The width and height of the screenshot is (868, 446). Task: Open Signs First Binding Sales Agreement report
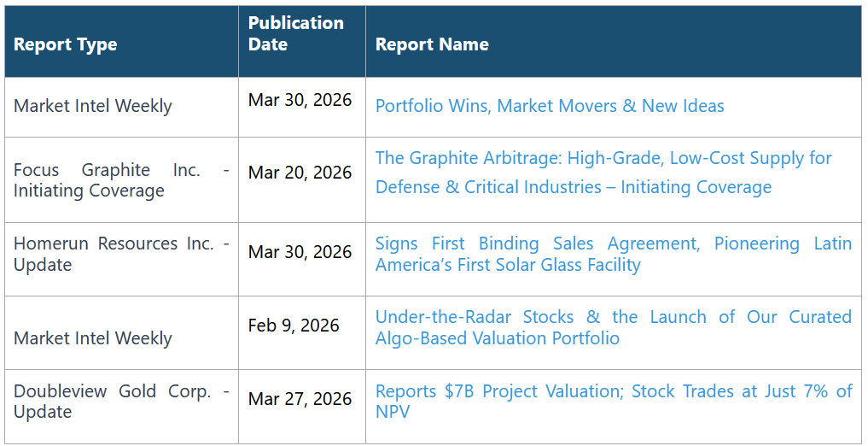[x=613, y=244]
